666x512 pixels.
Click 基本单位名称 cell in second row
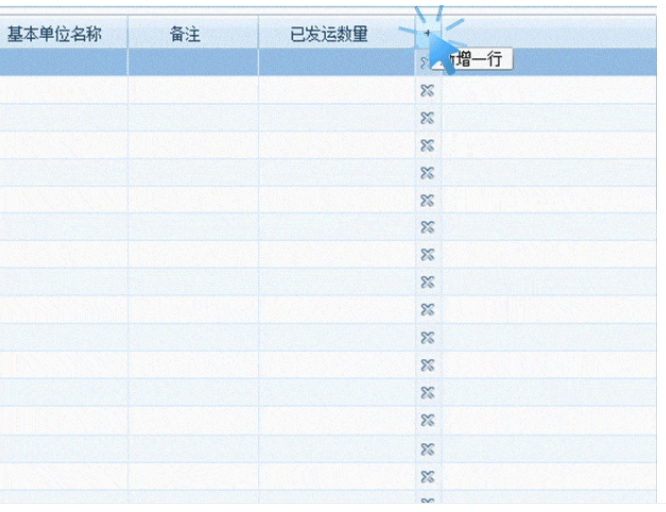(x=63, y=91)
